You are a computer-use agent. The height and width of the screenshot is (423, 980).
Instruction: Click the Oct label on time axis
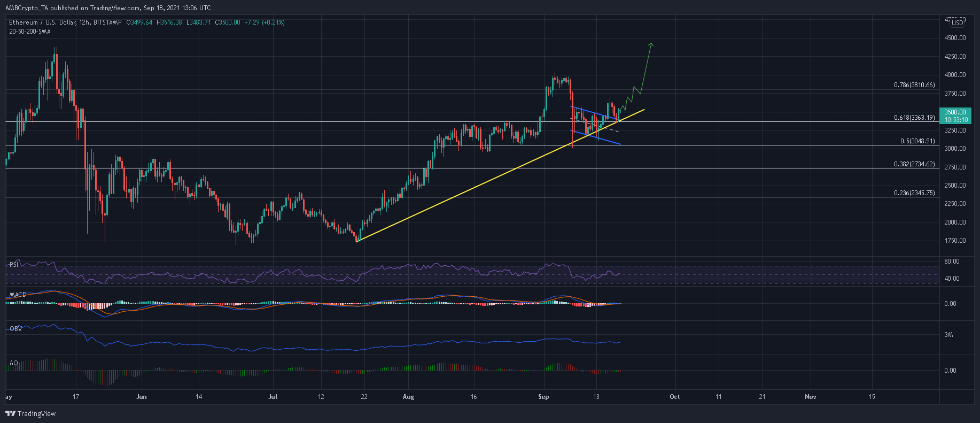coord(675,397)
